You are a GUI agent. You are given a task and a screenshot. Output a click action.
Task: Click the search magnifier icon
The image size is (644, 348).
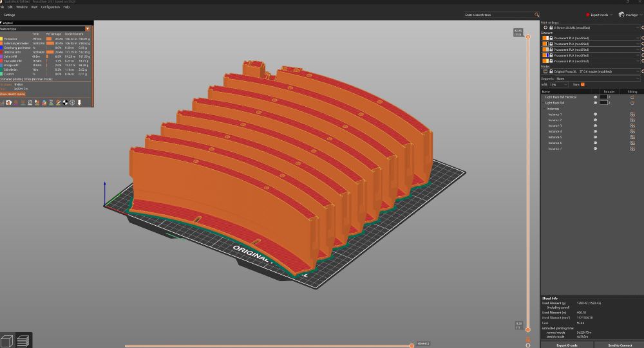536,15
